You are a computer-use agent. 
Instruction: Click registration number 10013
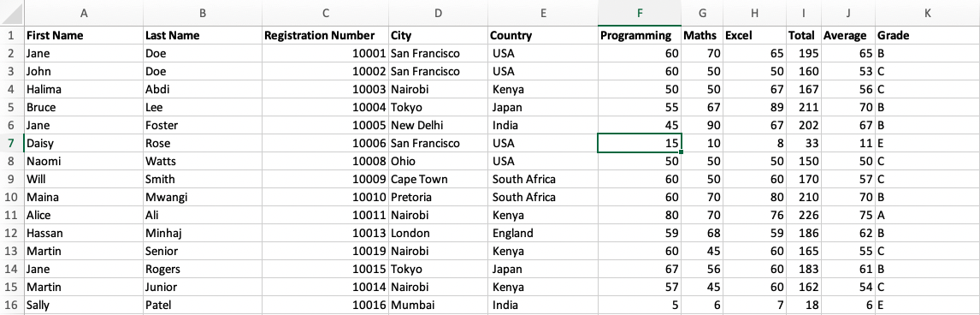click(325, 233)
